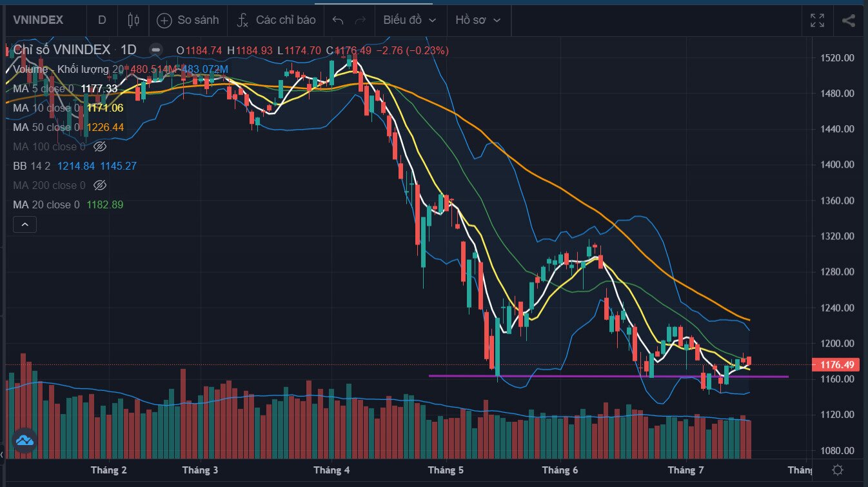Image resolution: width=868 pixels, height=487 pixels.
Task: Click the 1360.00 price axis label
Action: 836,201
